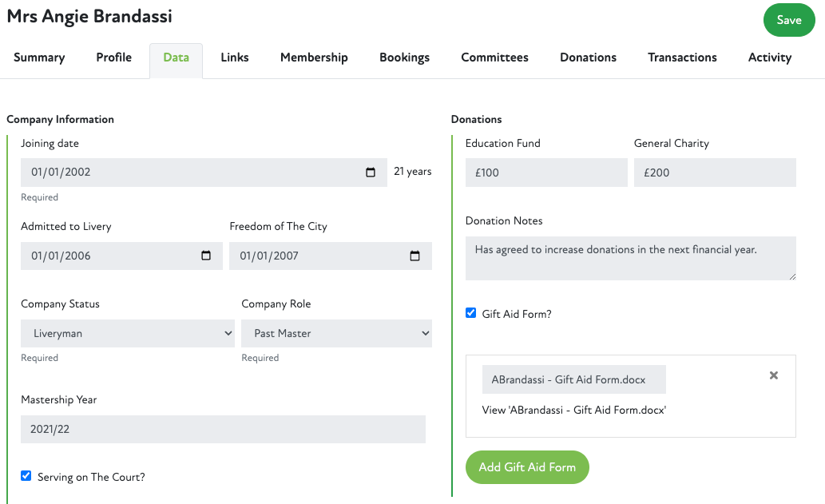This screenshot has width=825, height=504.
Task: Open calendar icon for Freedom of The City
Action: pos(414,256)
